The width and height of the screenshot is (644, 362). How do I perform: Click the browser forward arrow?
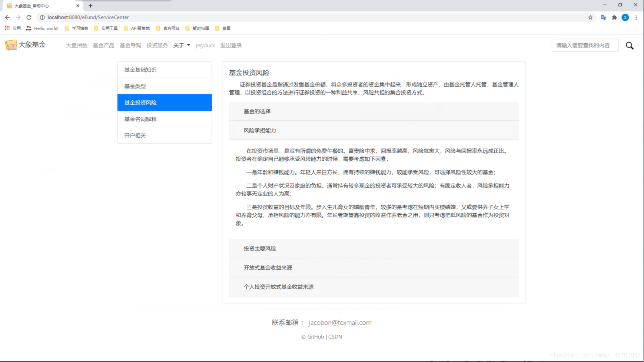pyautogui.click(x=18, y=17)
